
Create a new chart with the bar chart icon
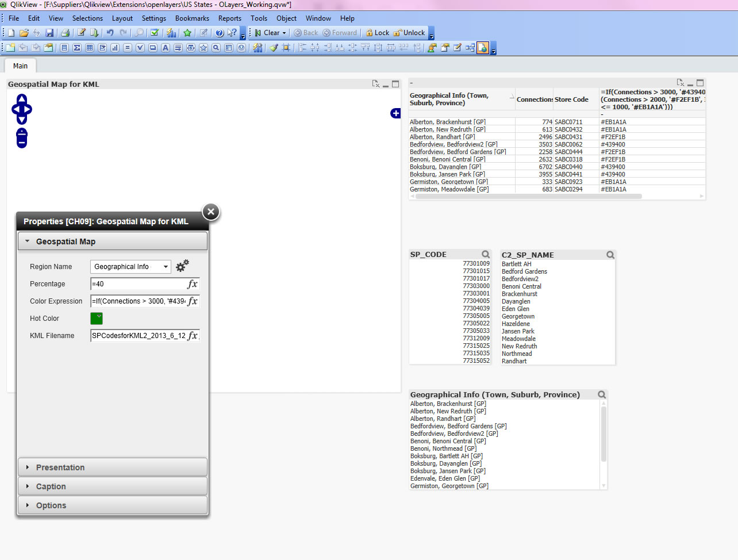(115, 48)
